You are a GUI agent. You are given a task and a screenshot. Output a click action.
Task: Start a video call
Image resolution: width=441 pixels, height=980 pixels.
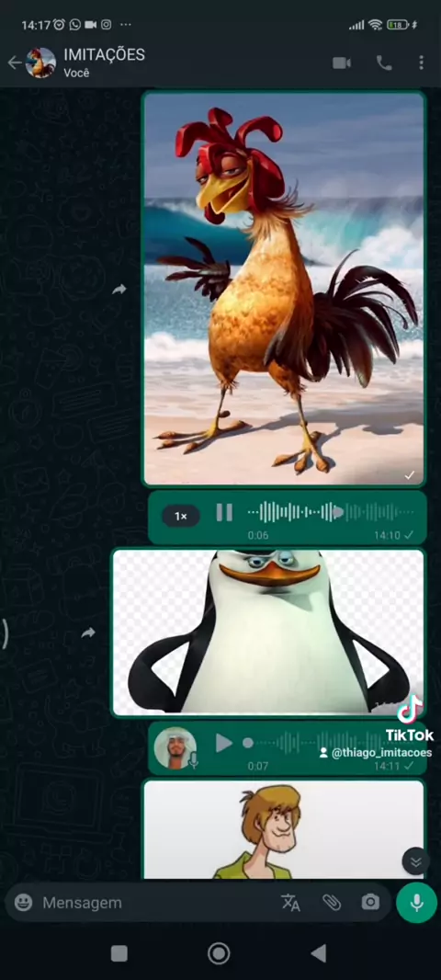(x=342, y=63)
